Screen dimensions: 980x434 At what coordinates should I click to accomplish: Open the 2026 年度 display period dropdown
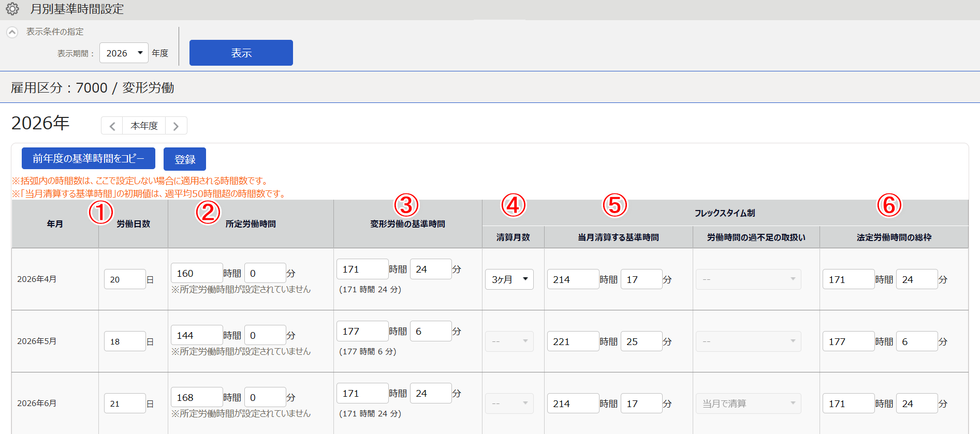click(x=124, y=53)
